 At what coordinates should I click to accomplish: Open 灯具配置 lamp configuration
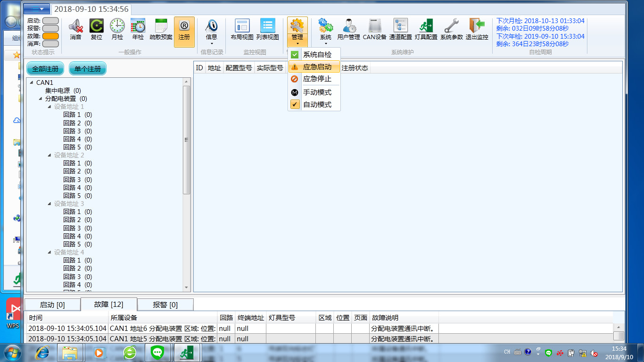426,29
